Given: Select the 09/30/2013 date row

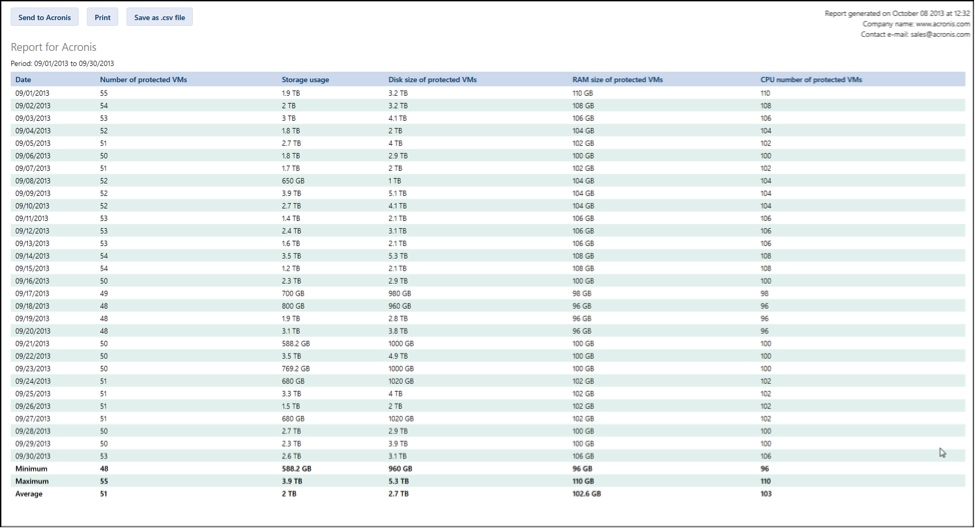Looking at the screenshot, I should pyautogui.click(x=488, y=456).
